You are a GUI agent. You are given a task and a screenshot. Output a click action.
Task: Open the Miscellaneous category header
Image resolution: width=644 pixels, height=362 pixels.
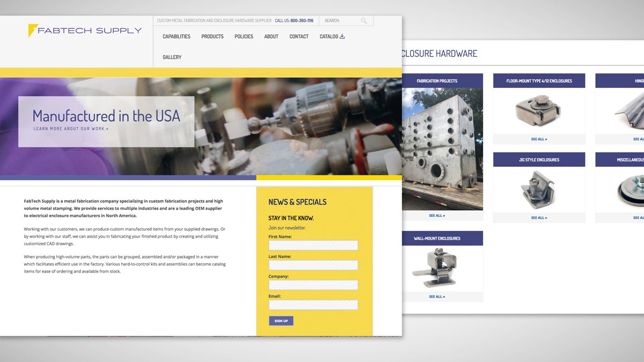620,160
